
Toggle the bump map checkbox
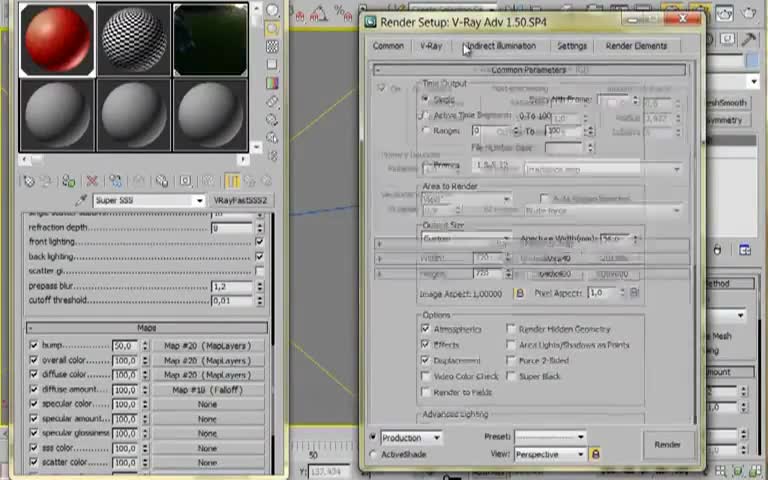[33, 345]
